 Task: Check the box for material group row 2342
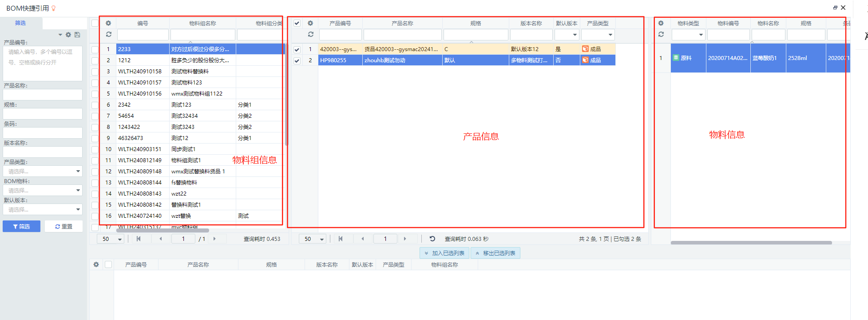[95, 105]
